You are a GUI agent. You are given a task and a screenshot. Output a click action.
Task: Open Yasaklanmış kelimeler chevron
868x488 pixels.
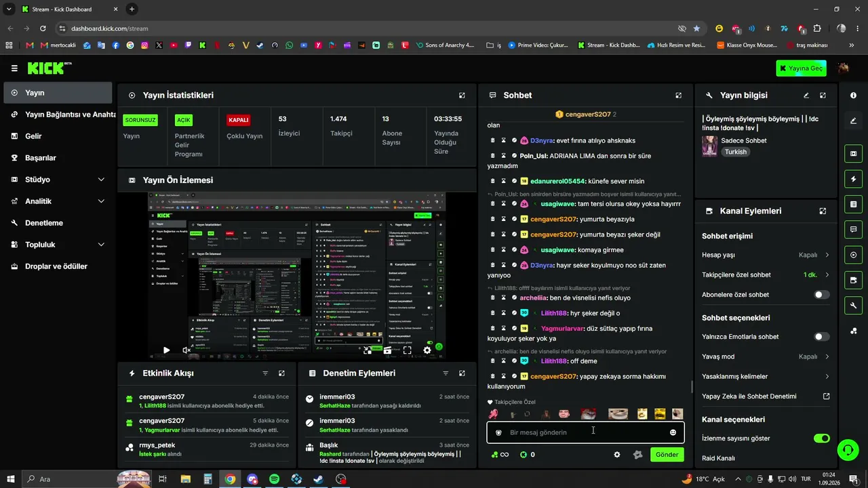point(827,377)
